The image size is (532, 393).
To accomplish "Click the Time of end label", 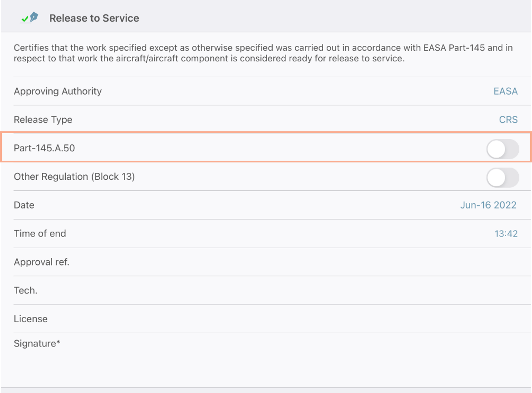I will click(x=40, y=233).
